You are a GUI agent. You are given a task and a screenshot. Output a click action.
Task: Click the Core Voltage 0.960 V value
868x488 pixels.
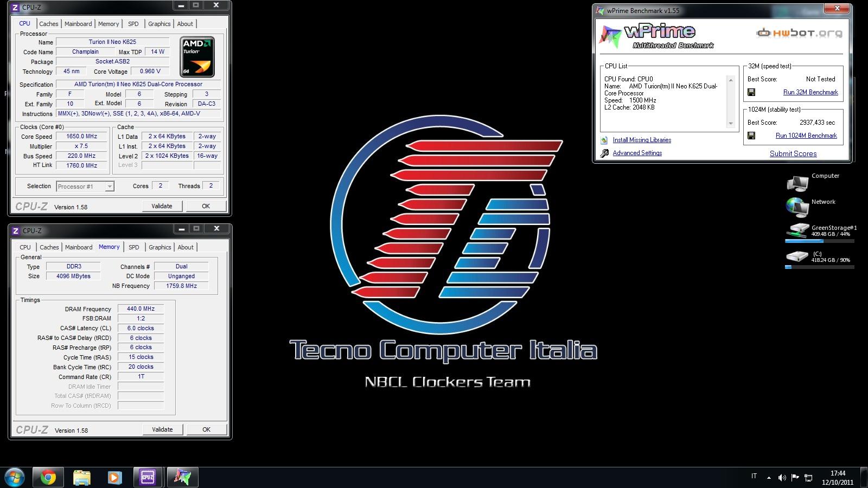point(150,71)
